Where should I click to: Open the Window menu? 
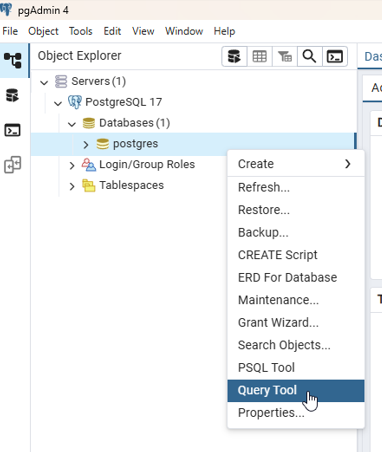pyautogui.click(x=184, y=31)
